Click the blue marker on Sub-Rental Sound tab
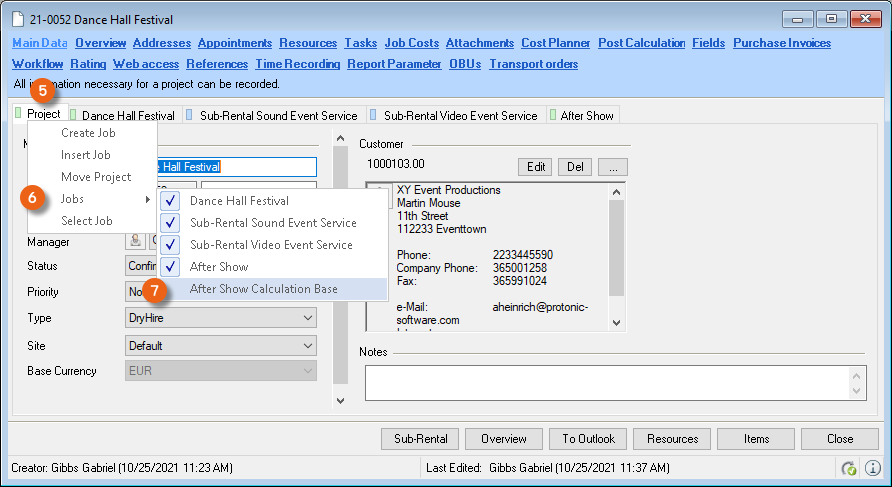This screenshot has height=487, width=892. tap(190, 115)
